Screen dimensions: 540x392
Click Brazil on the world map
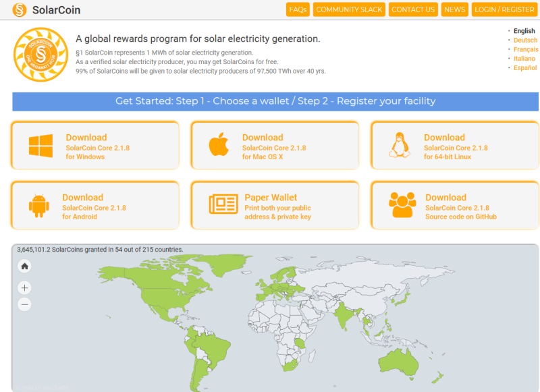213,349
